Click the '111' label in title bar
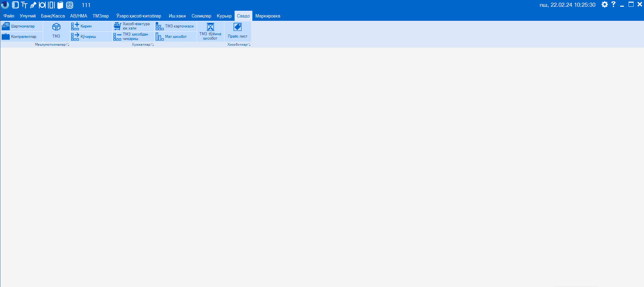The width and height of the screenshot is (644, 287). (x=86, y=5)
